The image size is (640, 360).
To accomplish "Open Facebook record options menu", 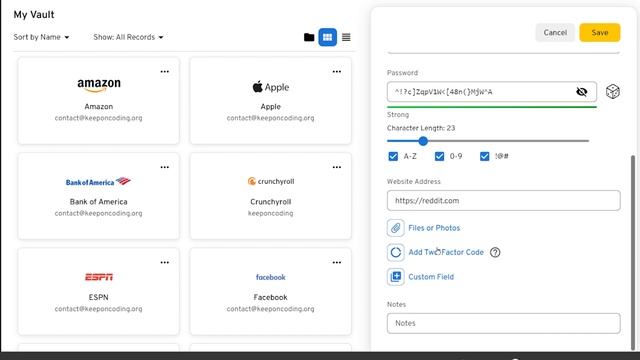I will [x=337, y=262].
